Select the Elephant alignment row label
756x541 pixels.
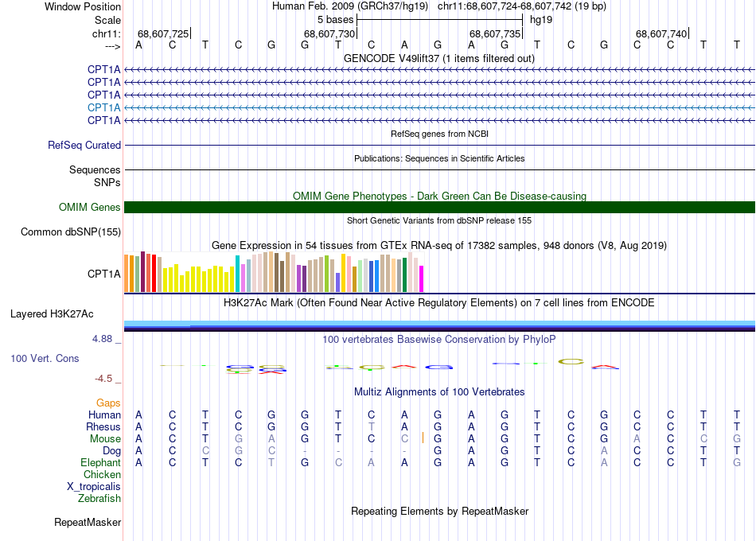[x=100, y=463]
